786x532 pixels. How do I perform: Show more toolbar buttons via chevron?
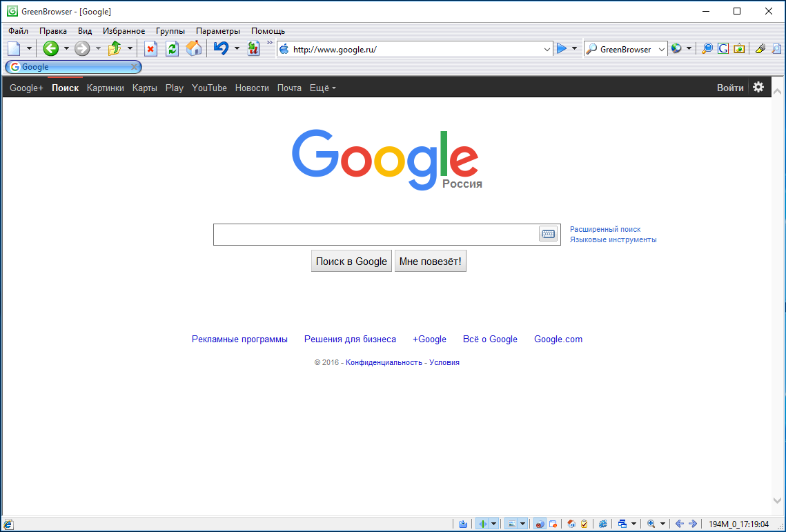pyautogui.click(x=270, y=43)
